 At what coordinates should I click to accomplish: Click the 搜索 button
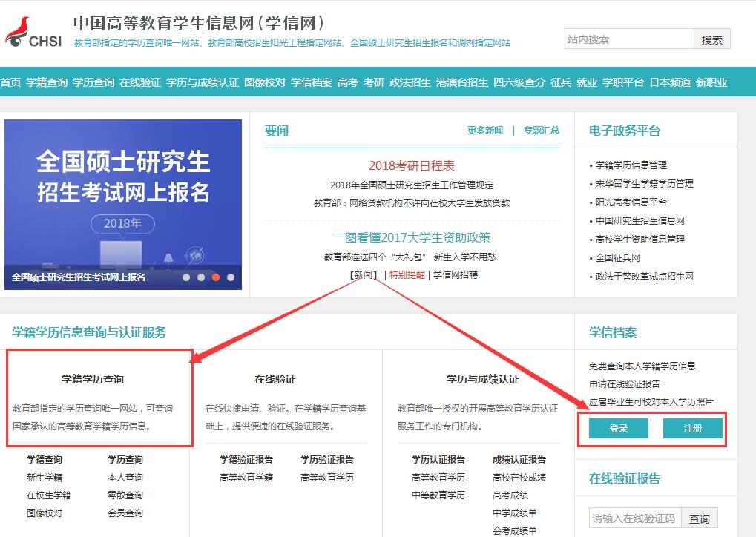(x=712, y=39)
